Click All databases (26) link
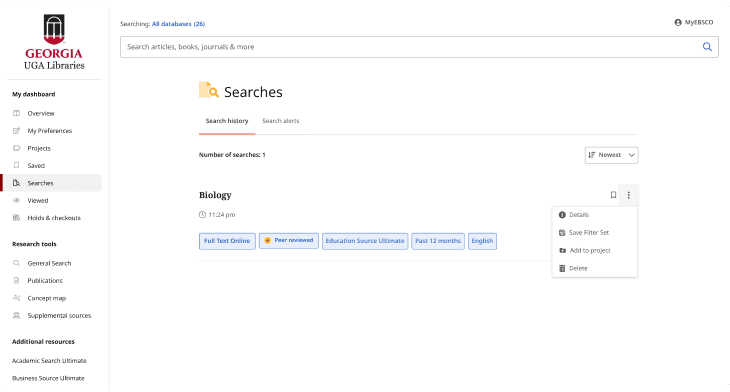The image size is (730, 392). tap(178, 24)
